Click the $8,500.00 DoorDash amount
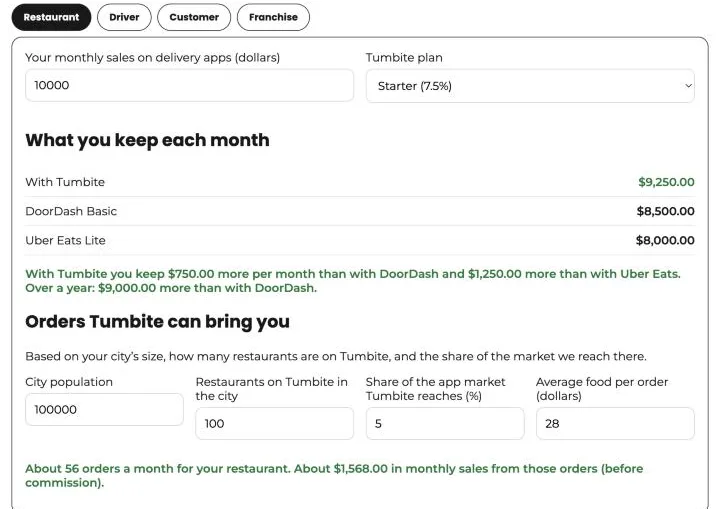The width and height of the screenshot is (720, 509). tap(665, 211)
